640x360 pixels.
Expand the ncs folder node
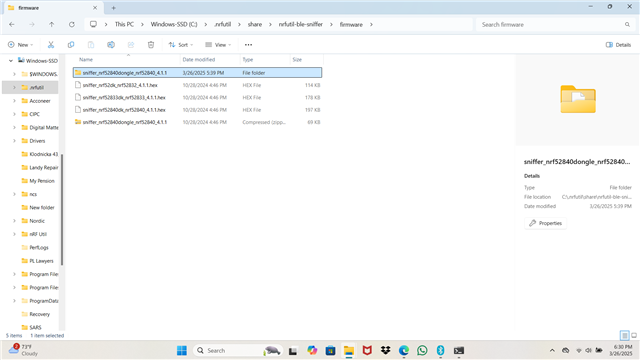point(14,194)
